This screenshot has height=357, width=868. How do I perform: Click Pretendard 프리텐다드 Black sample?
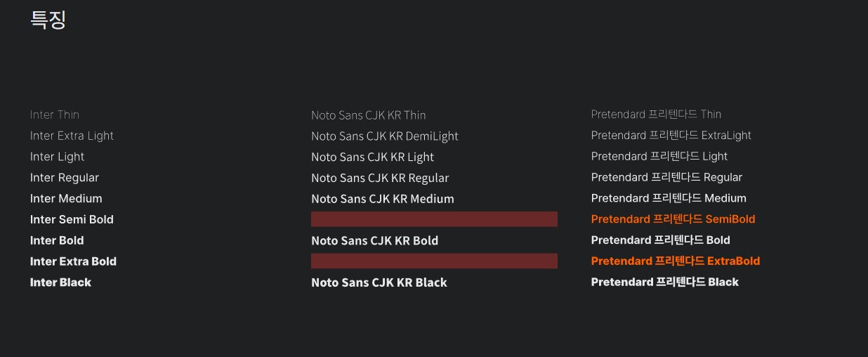coord(664,283)
